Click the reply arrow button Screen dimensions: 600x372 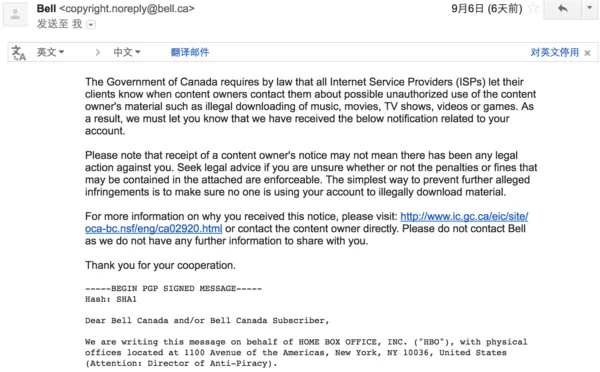[562, 9]
